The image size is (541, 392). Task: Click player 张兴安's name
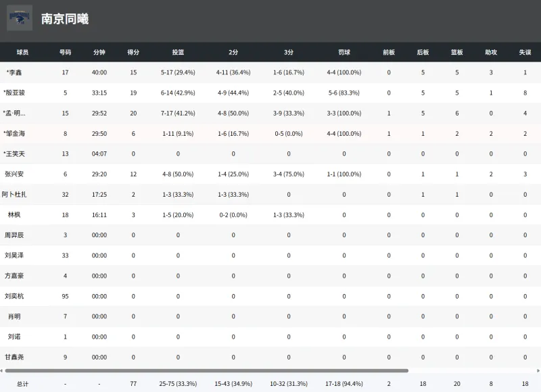(14, 174)
